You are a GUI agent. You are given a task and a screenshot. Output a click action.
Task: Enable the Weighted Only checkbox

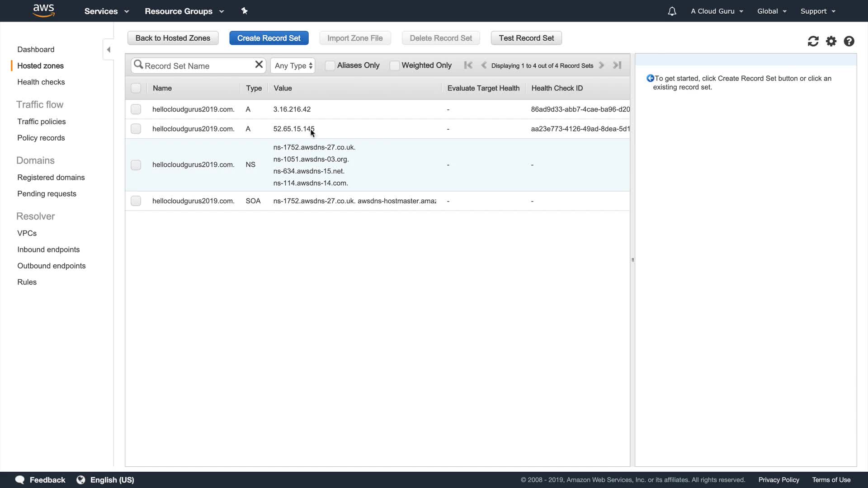pyautogui.click(x=394, y=66)
